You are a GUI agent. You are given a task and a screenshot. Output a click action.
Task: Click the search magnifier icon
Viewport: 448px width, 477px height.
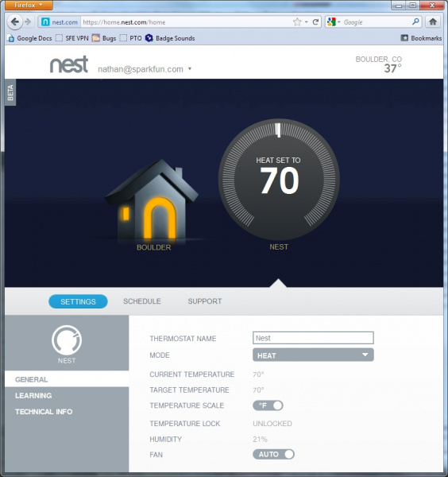tap(415, 21)
